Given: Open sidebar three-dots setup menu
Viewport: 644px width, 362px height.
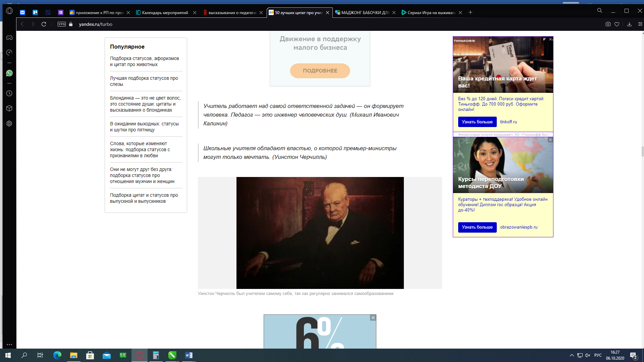Looking at the screenshot, I should 9,345.
